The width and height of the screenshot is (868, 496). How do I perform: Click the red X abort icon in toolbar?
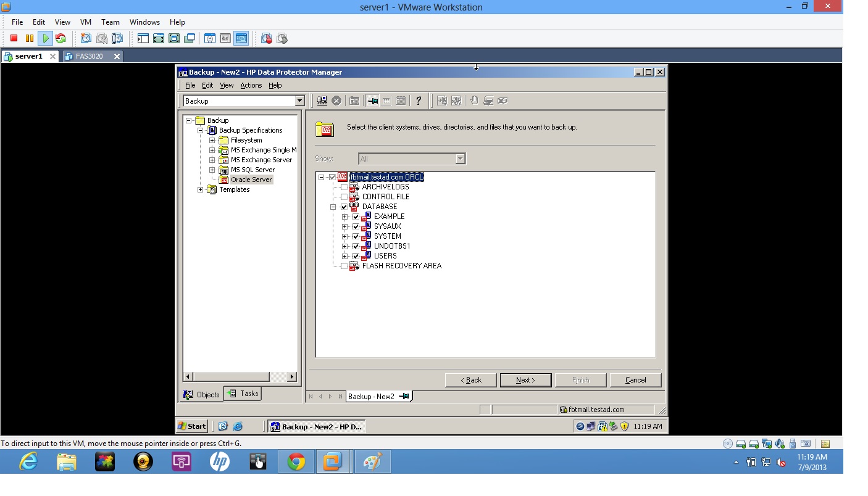[337, 101]
